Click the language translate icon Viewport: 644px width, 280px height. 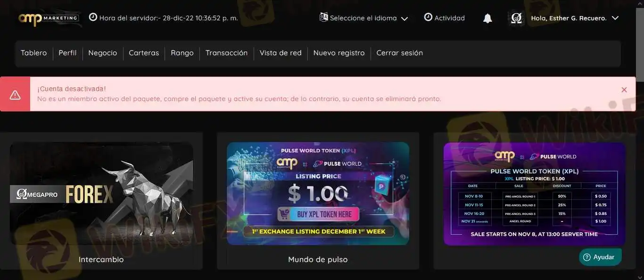323,17
